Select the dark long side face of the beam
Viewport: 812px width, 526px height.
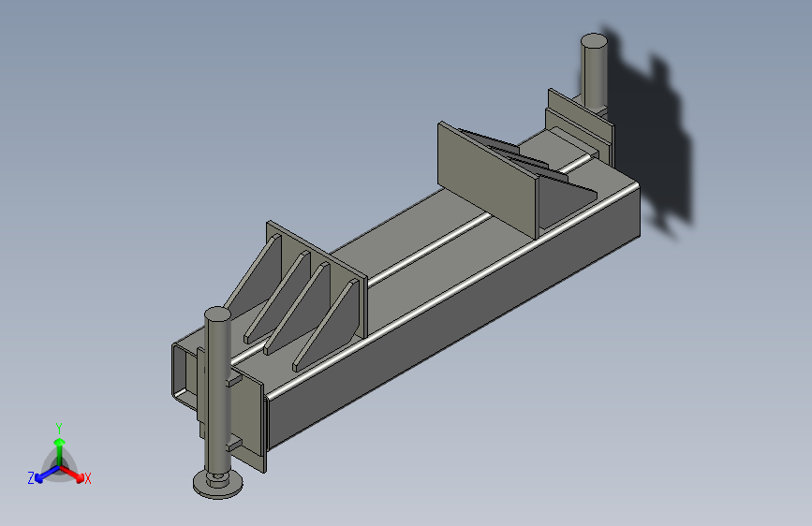click(x=456, y=315)
